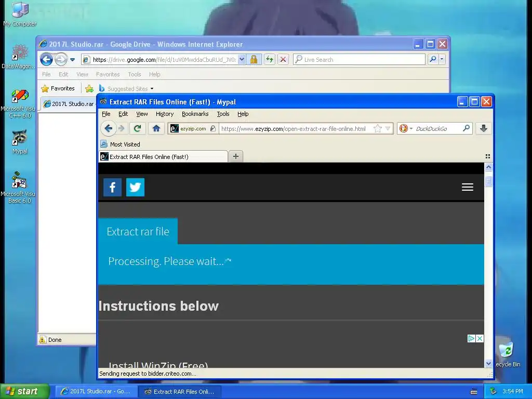The height and width of the screenshot is (399, 532).
Task: Open a new tab in Mypal
Action: 236,156
